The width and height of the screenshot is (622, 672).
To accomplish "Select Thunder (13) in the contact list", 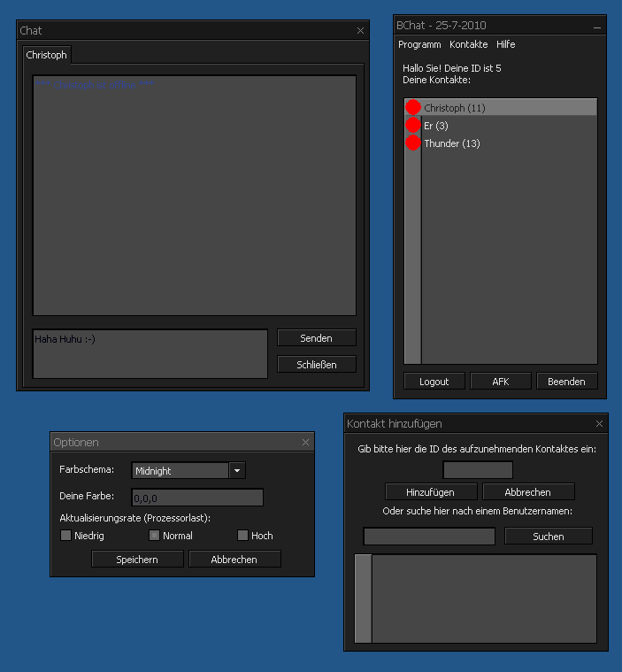I will 452,143.
